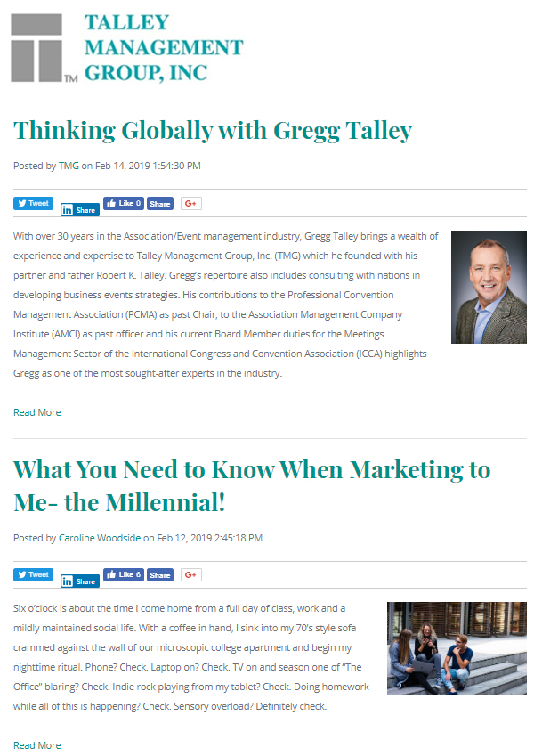The image size is (534, 756).
Task: Click the TMG author link
Action: pos(69,166)
